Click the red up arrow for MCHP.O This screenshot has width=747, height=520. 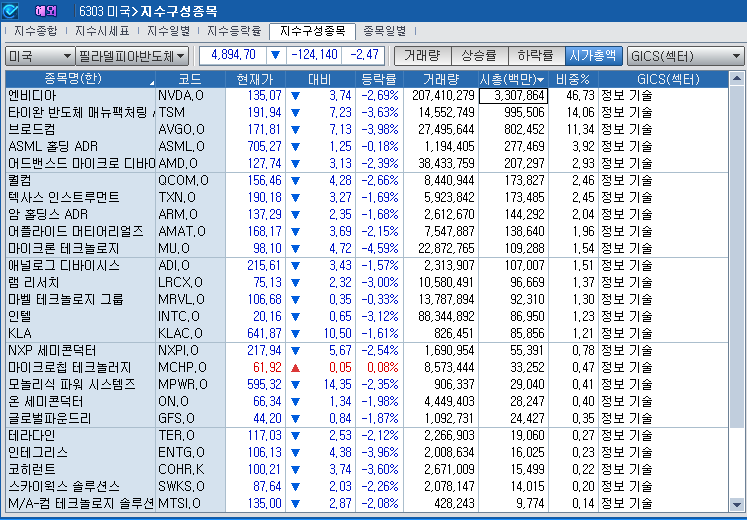(x=295, y=368)
